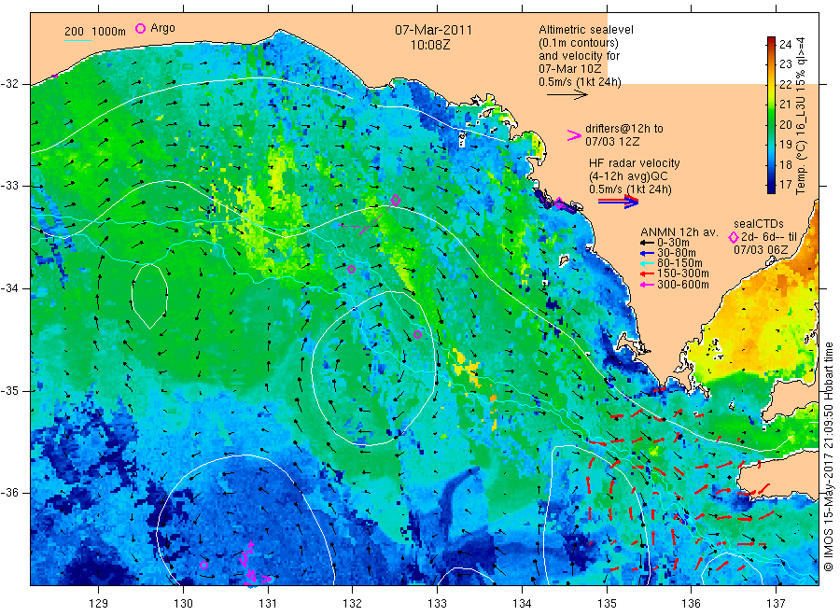The width and height of the screenshot is (840, 616).
Task: Click the longitude axis label 129
Action: [99, 604]
